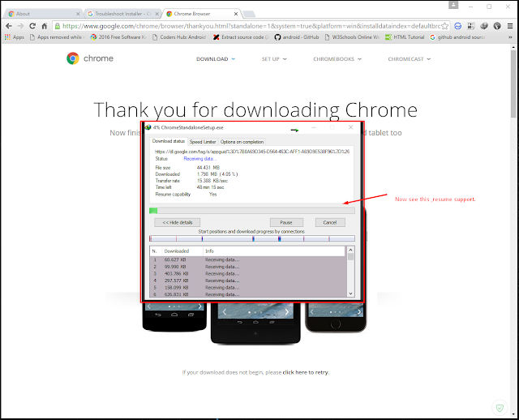519x420 pixels.
Task: Click the Downloaded column header
Action: [182, 251]
